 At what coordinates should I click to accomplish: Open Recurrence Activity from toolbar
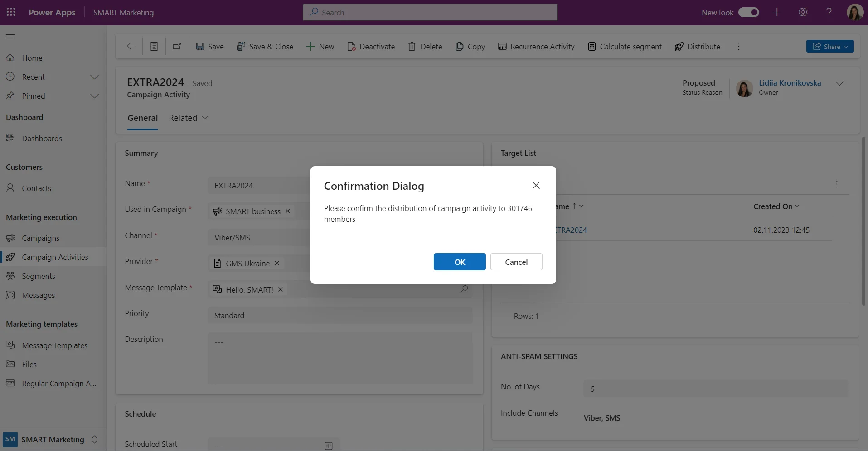[x=536, y=47]
